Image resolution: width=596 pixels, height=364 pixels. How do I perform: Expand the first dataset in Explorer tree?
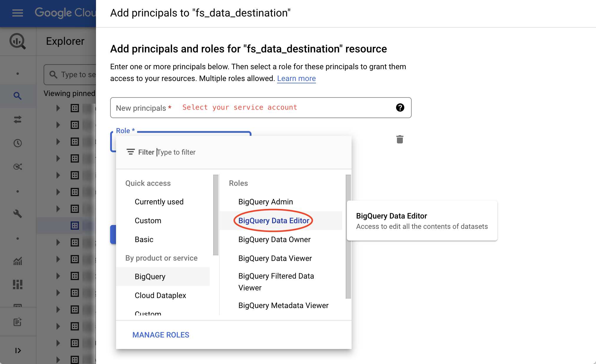click(x=58, y=108)
